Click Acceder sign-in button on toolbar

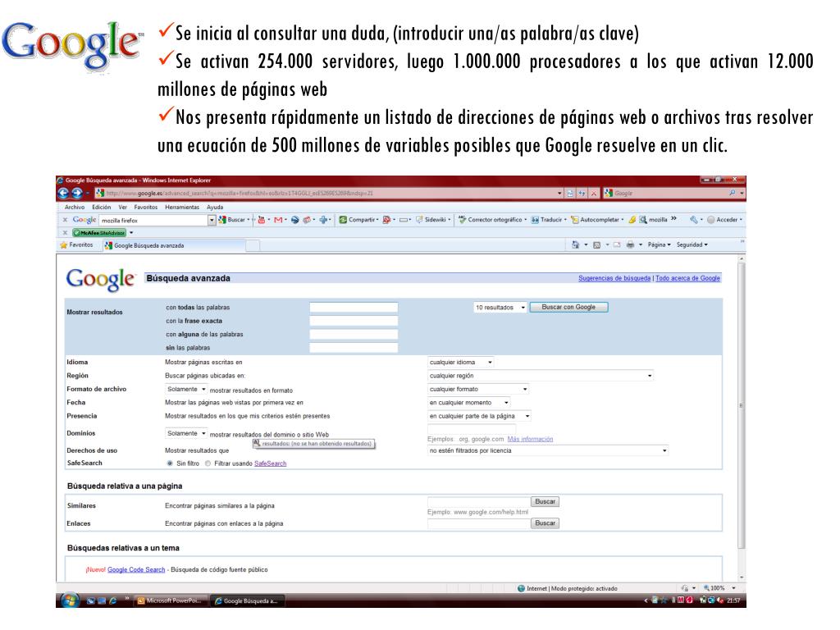tap(724, 220)
